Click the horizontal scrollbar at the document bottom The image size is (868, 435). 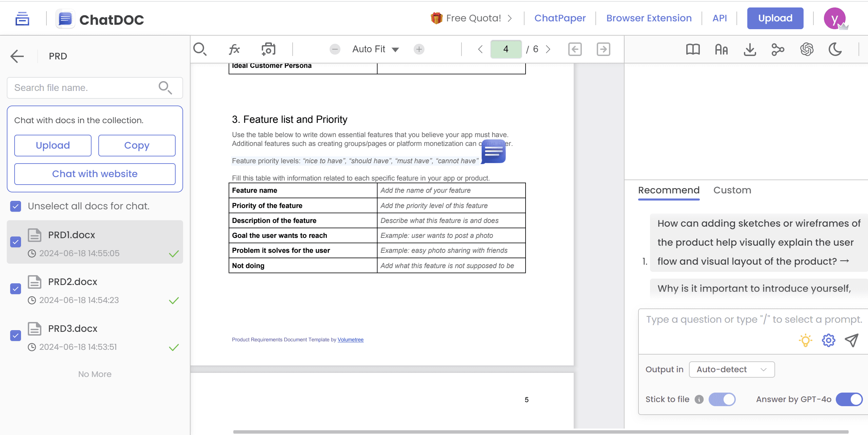(540, 432)
